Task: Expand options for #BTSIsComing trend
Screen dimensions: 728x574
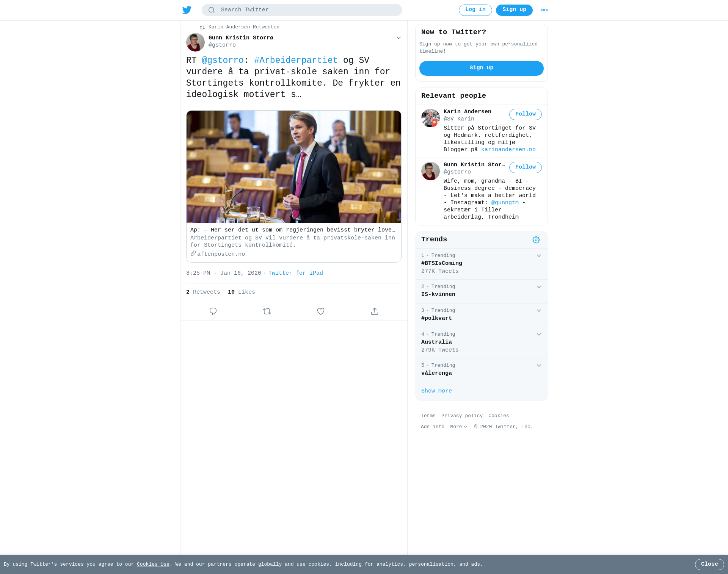Action: [539, 256]
